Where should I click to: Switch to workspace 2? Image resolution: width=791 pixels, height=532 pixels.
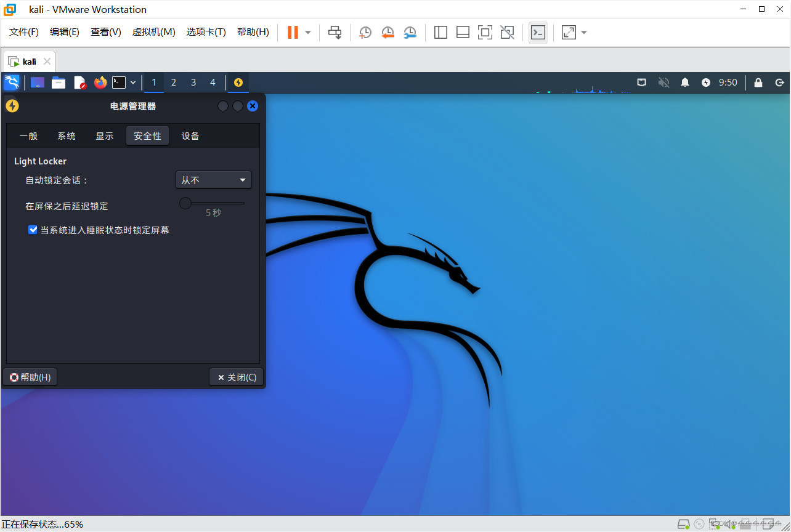coord(174,83)
